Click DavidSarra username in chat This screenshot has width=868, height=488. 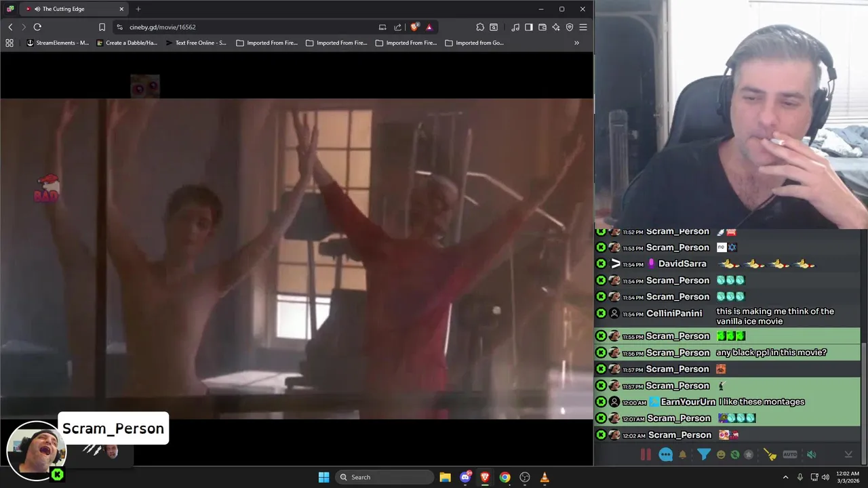682,264
